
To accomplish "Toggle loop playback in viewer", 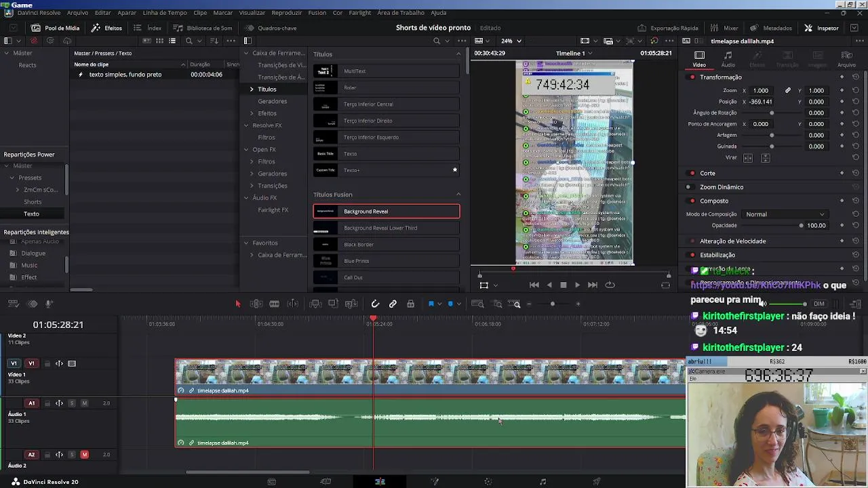I will click(x=610, y=285).
